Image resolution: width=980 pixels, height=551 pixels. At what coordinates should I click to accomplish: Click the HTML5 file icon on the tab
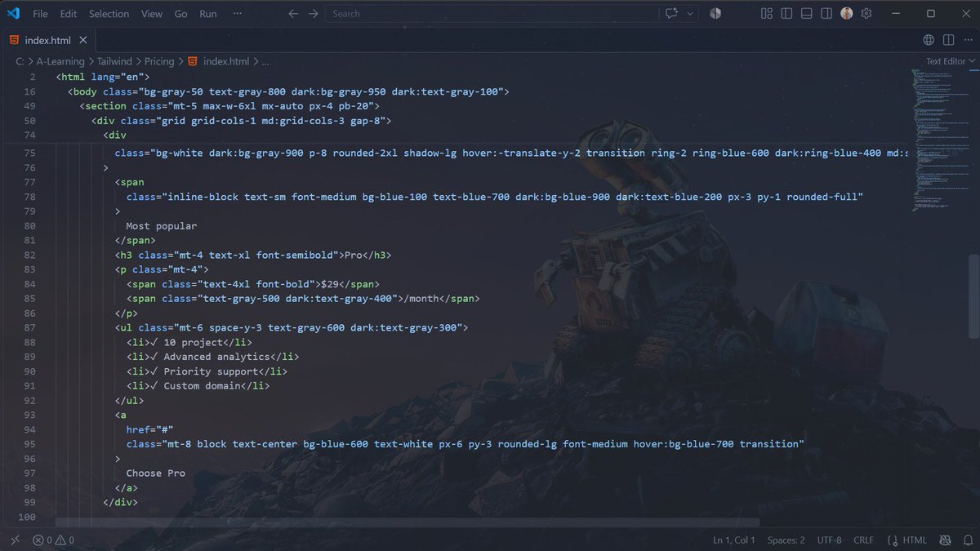[x=14, y=40]
